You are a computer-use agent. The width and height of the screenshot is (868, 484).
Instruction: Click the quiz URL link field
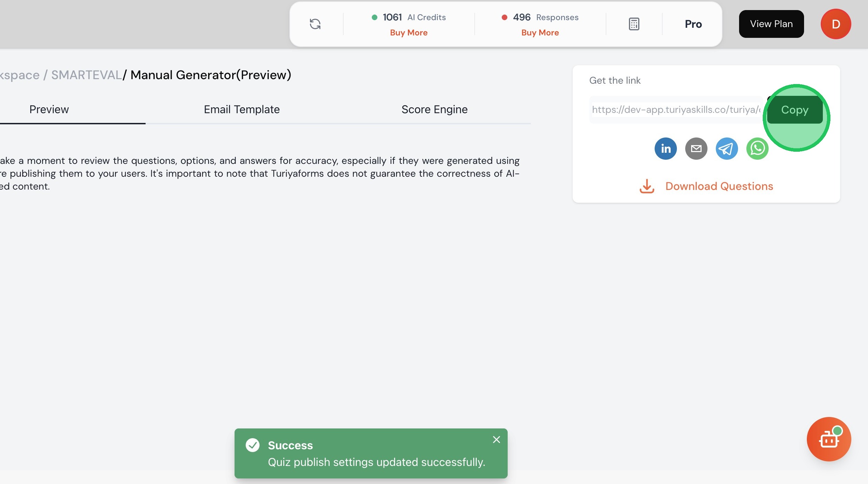tap(675, 110)
